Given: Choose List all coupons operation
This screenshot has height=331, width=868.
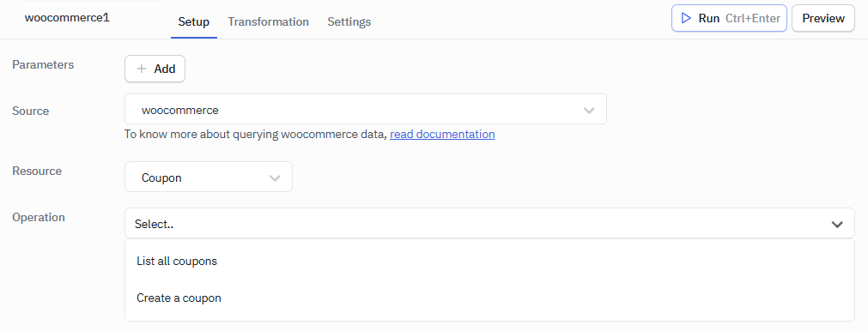Looking at the screenshot, I should pos(489,261).
